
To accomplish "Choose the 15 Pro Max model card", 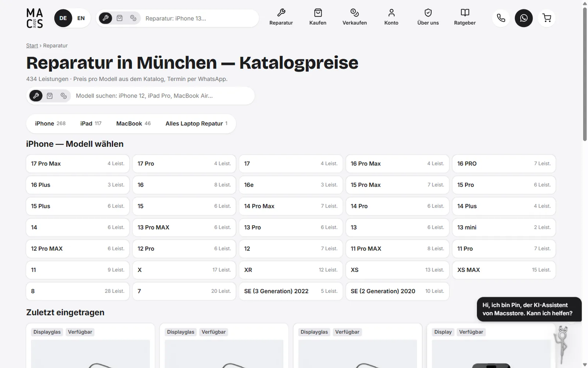I will [x=397, y=185].
